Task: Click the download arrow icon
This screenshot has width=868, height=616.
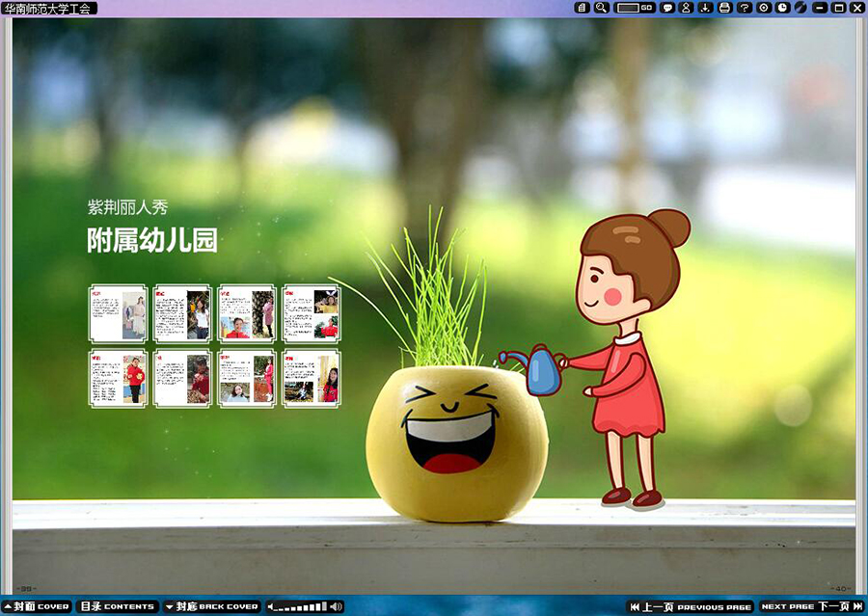Action: pos(705,8)
